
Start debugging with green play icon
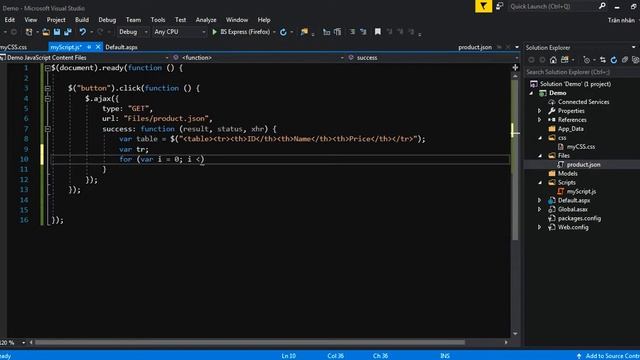(x=214, y=32)
